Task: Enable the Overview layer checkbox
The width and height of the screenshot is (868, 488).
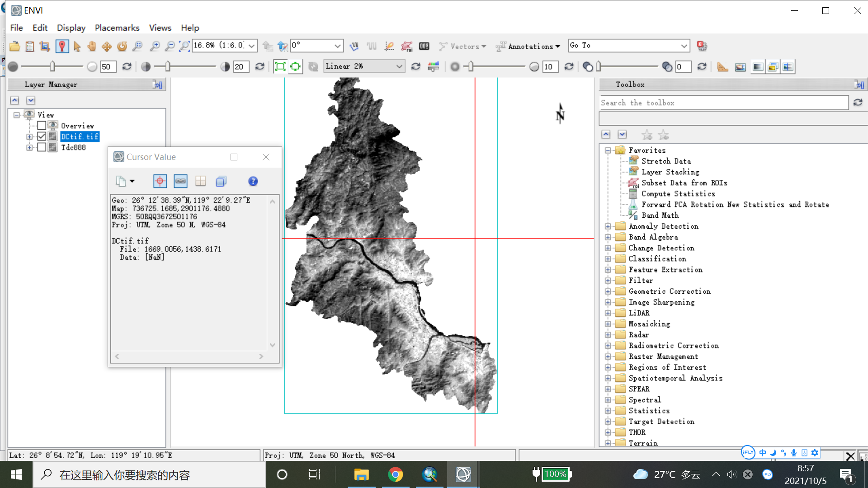Action: pos(41,125)
